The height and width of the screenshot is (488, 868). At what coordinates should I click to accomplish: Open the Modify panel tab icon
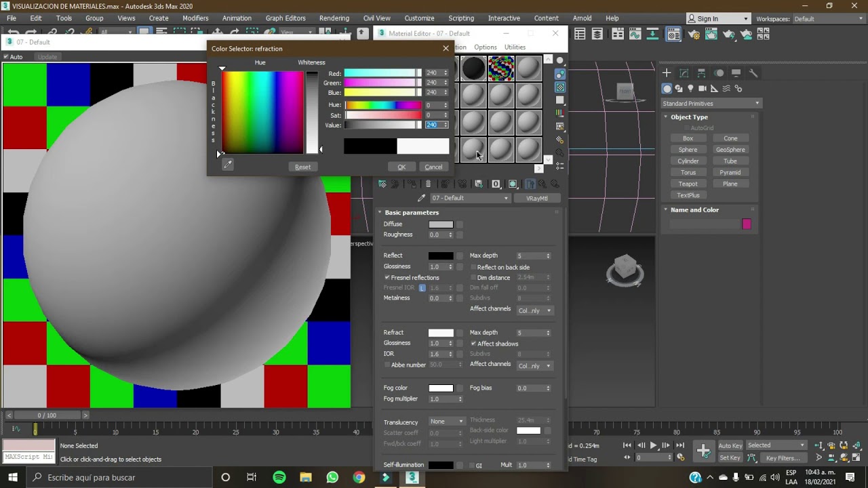click(684, 73)
